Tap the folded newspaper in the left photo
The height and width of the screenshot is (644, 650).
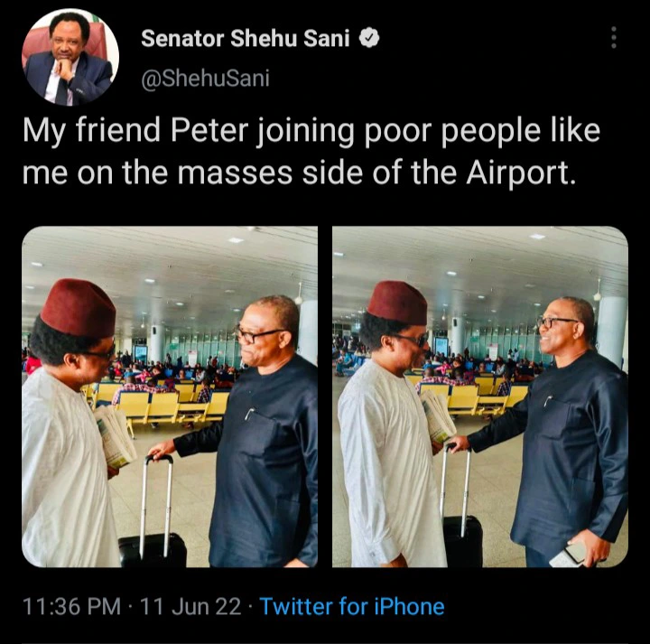[116, 435]
